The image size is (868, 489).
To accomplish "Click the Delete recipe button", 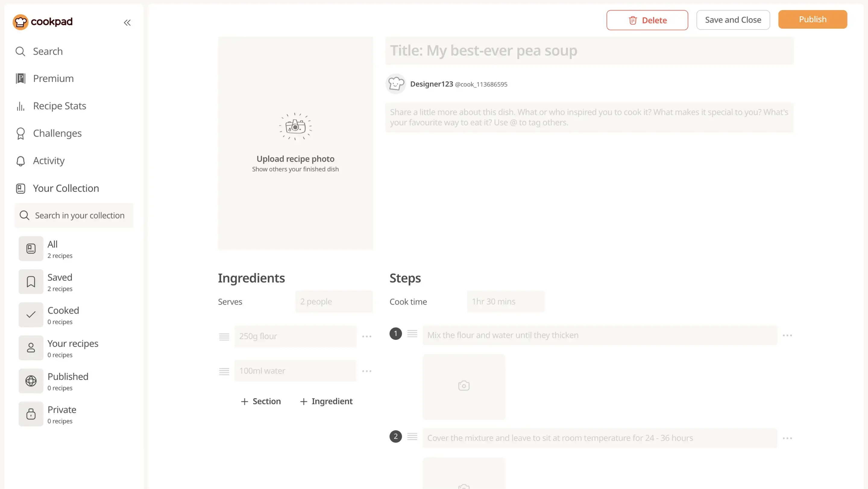I will (647, 20).
